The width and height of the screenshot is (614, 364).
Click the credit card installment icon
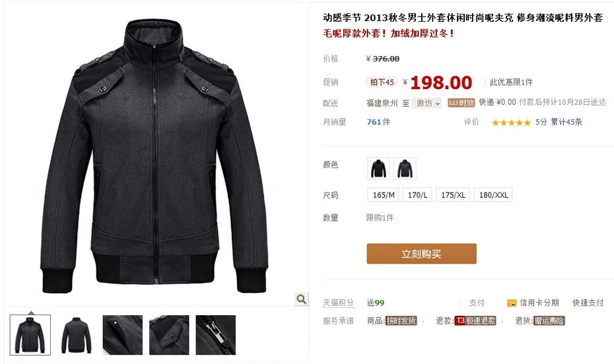click(x=512, y=303)
